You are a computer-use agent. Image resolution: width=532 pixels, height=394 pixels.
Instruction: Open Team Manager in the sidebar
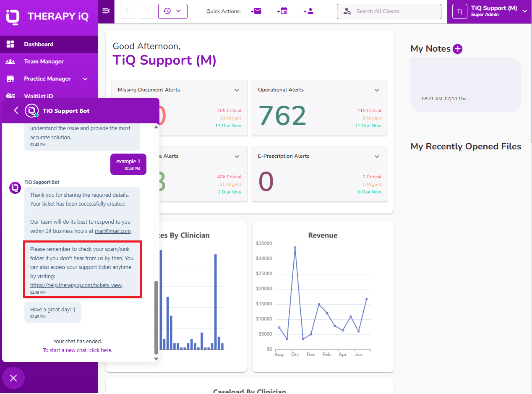tap(49, 61)
